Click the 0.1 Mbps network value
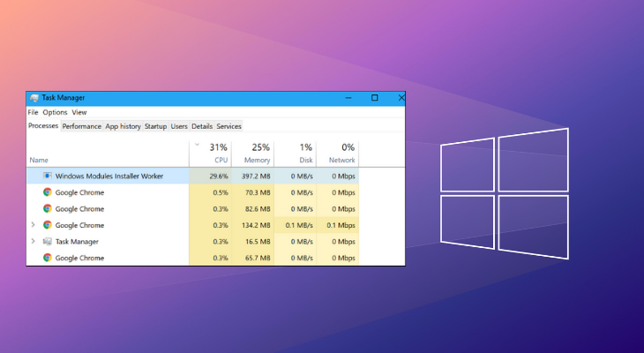Screen dimensions: 644x353 341,225
